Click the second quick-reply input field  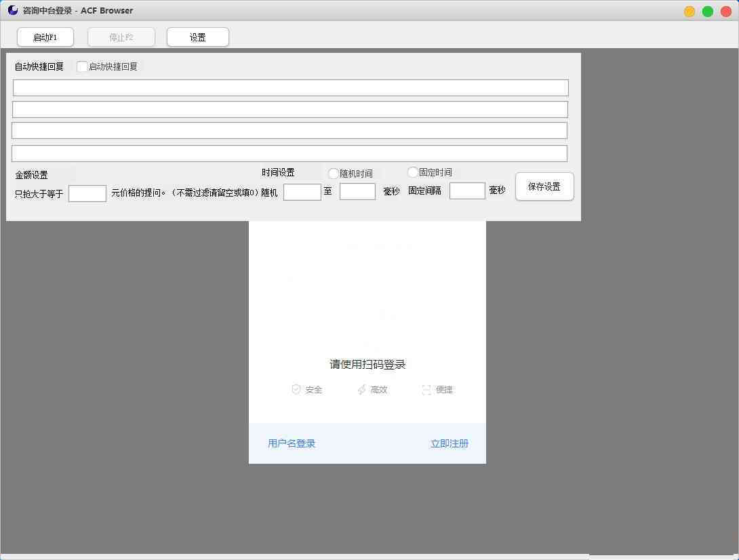click(x=289, y=108)
